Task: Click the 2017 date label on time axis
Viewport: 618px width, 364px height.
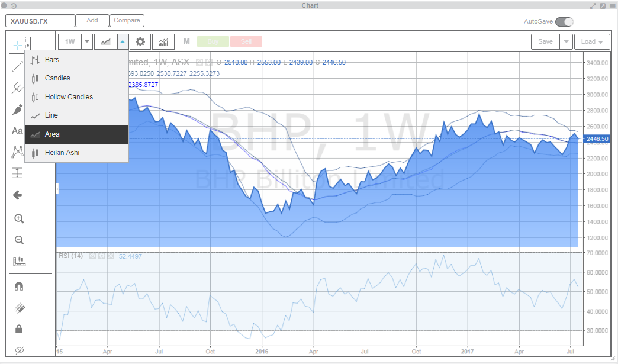Action: coord(468,351)
